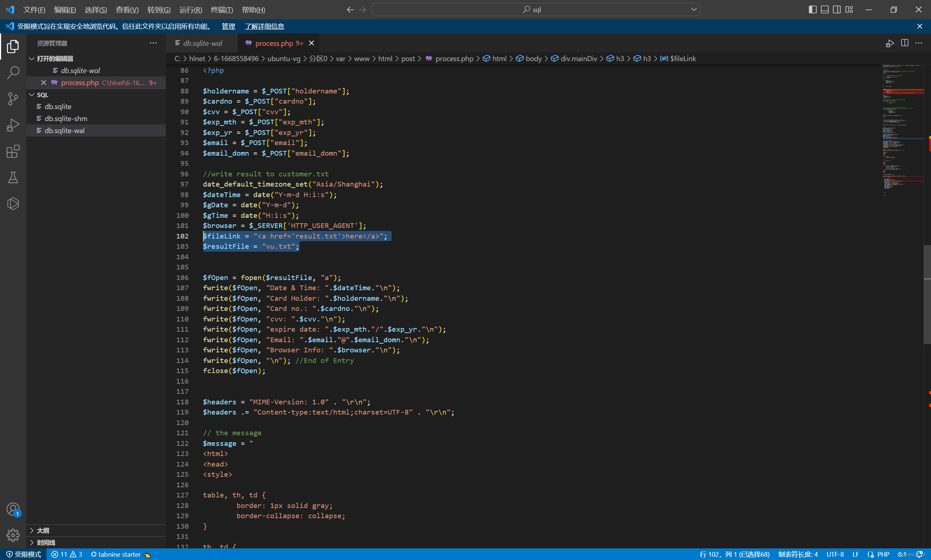Screen dimensions: 931x560
Task: Open the Source Control view
Action: pyautogui.click(x=13, y=99)
